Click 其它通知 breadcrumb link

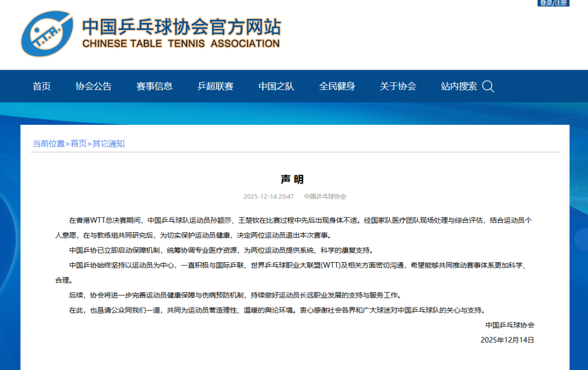(108, 143)
